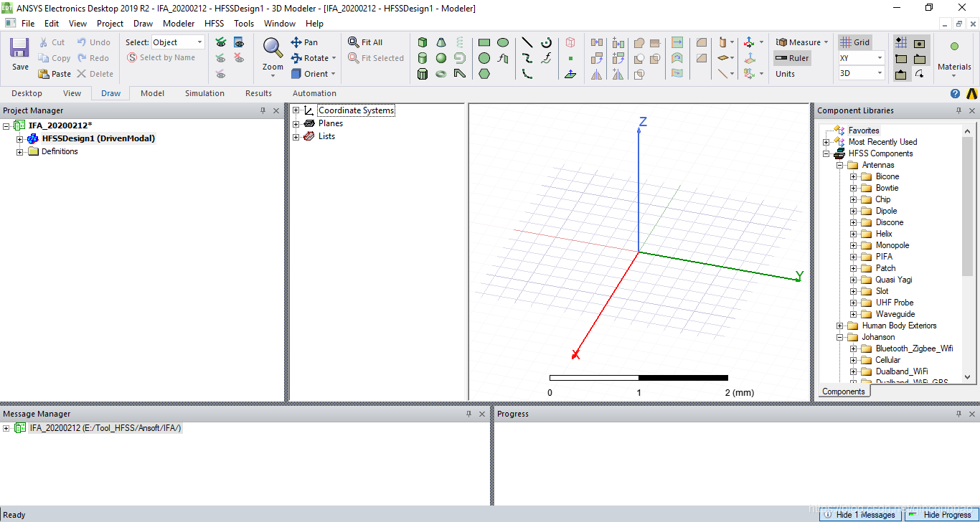Open the XY drawing plane dropdown
The height and width of the screenshot is (522, 980).
[x=880, y=58]
